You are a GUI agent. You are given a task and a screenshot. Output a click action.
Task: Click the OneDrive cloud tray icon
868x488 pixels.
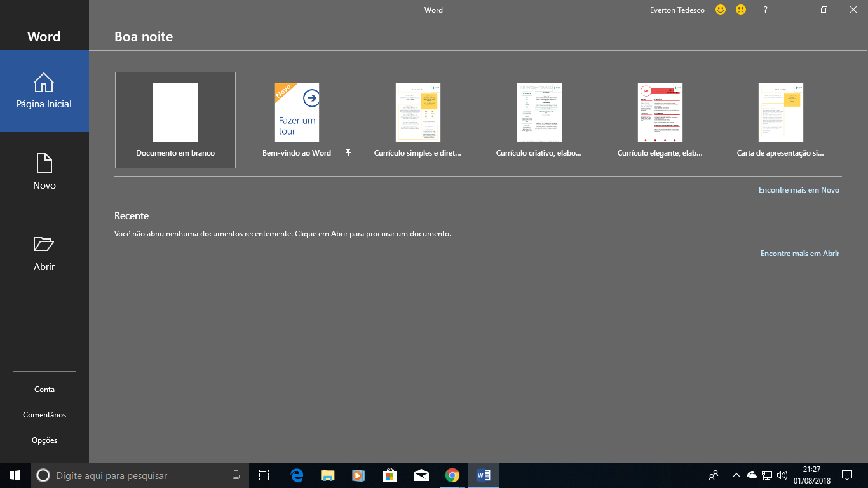[x=752, y=475]
